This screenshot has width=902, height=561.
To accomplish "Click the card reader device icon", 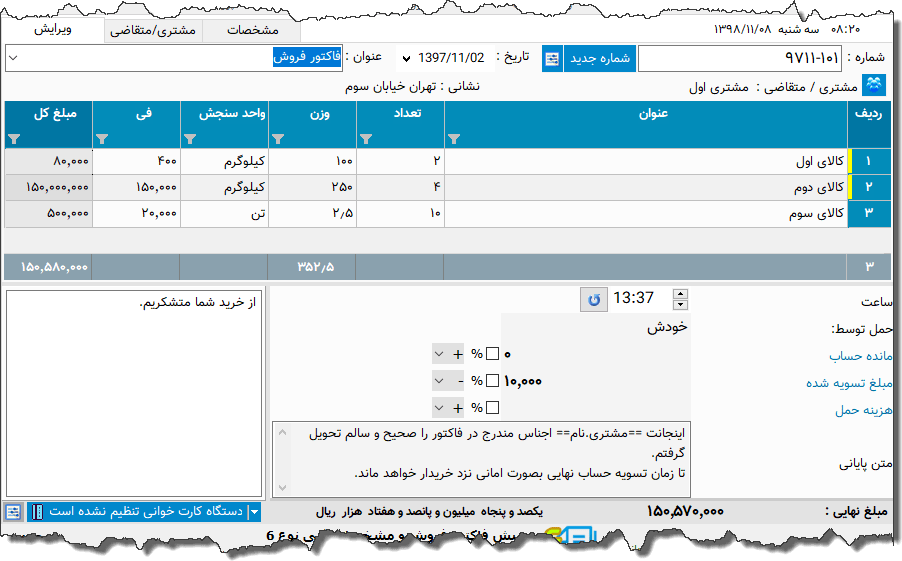I will [37, 511].
